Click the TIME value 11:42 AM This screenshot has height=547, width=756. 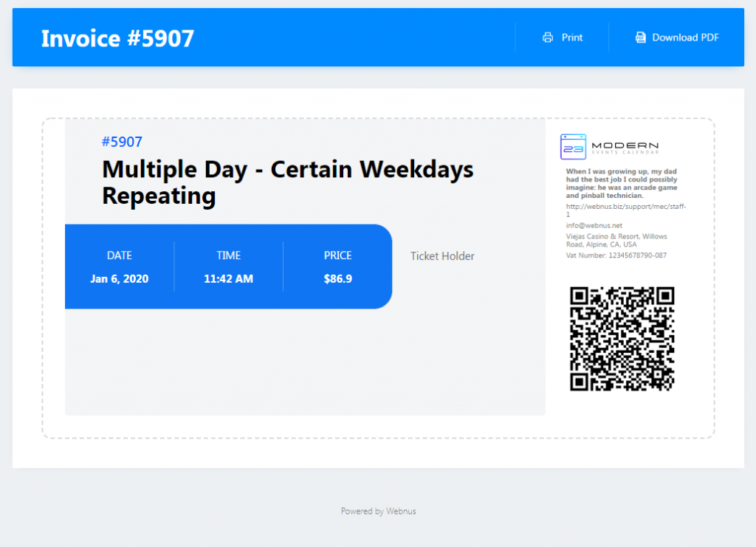coord(229,279)
